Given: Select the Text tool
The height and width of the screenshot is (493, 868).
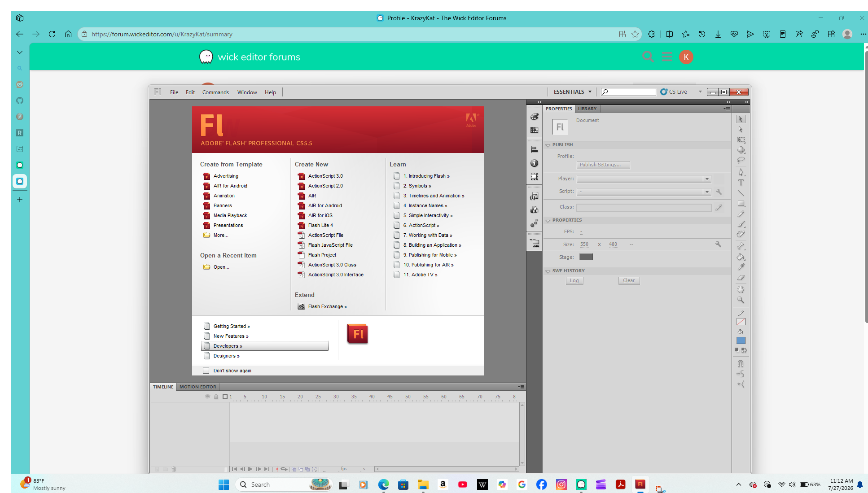Looking at the screenshot, I should point(741,183).
